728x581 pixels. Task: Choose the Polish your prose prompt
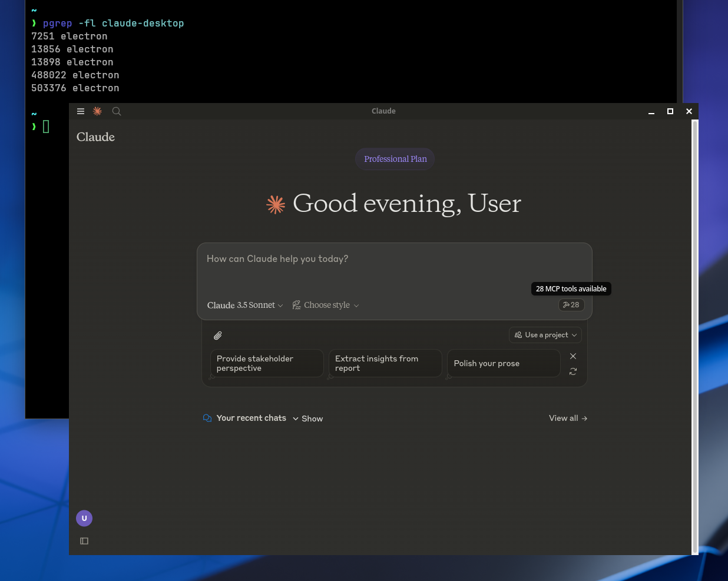504,363
